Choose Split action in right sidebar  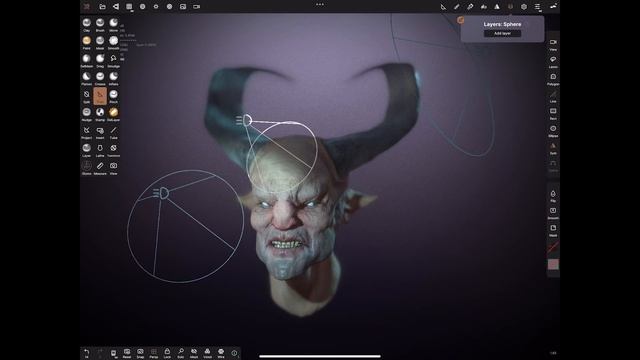pos(553,148)
